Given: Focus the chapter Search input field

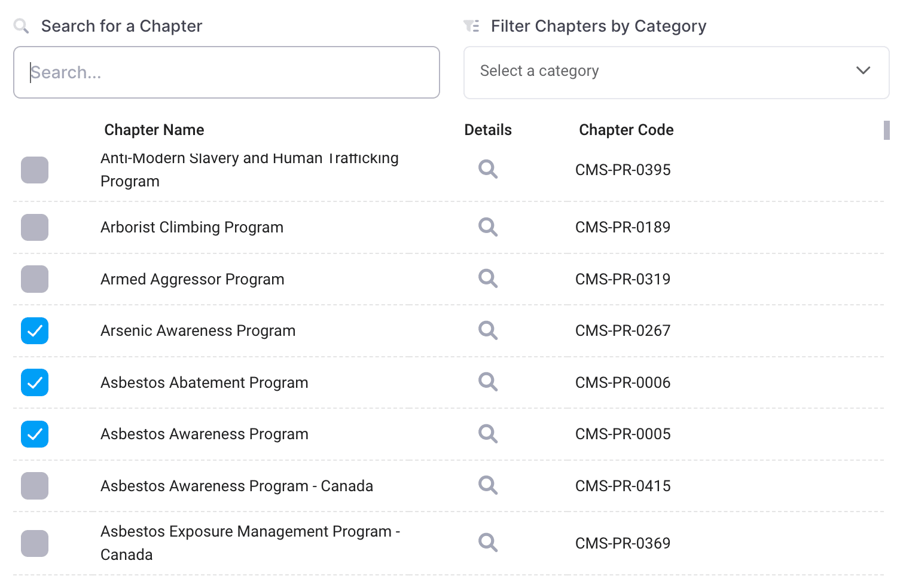Looking at the screenshot, I should [226, 72].
